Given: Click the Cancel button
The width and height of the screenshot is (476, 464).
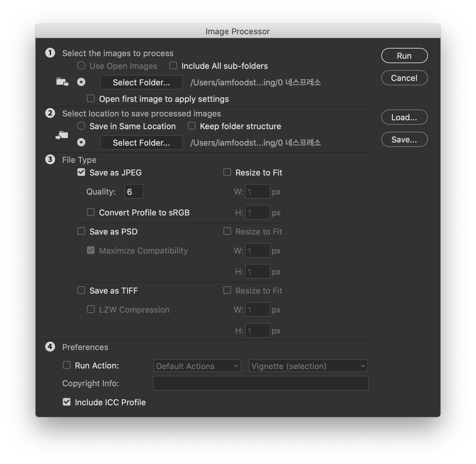Looking at the screenshot, I should point(404,78).
